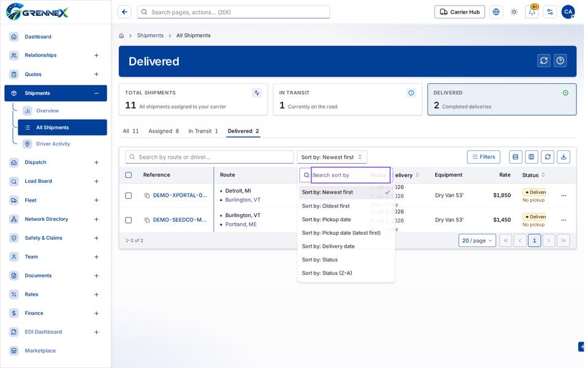Click the Dashboard sidebar icon
The width and height of the screenshot is (588, 368).
click(14, 37)
